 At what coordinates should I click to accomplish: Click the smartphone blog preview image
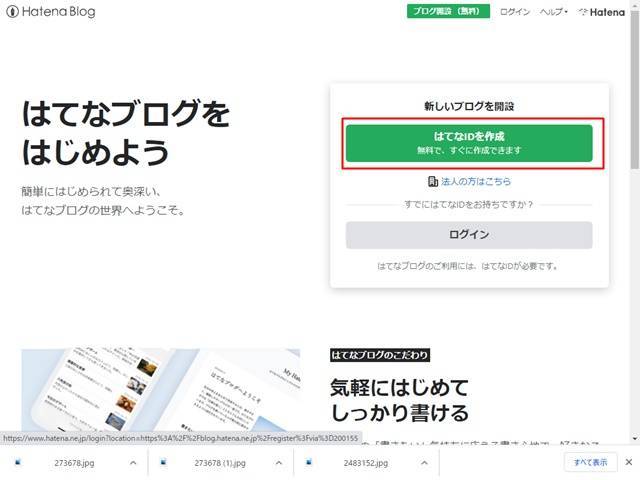coord(160,390)
